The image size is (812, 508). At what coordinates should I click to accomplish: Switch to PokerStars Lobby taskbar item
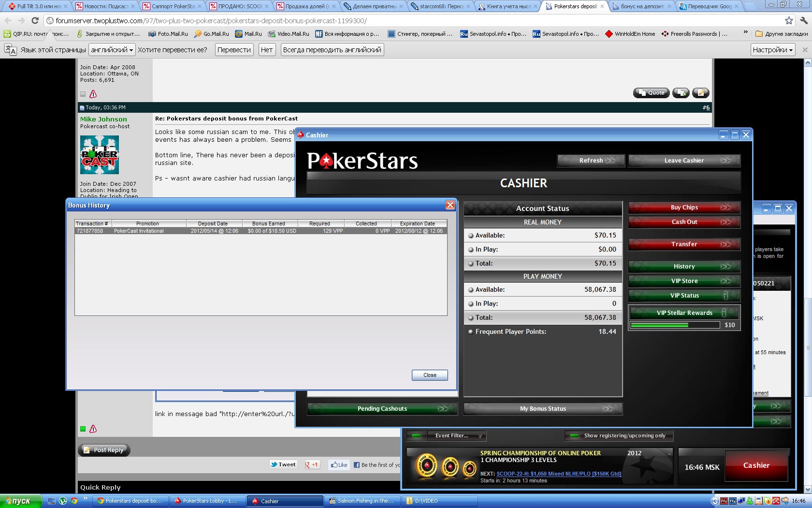[x=208, y=501]
